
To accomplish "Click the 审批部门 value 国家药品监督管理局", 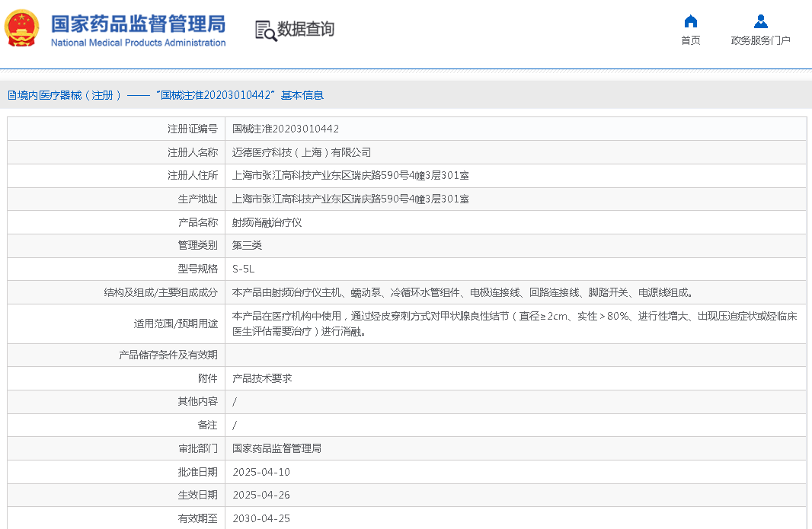I will coord(277,448).
